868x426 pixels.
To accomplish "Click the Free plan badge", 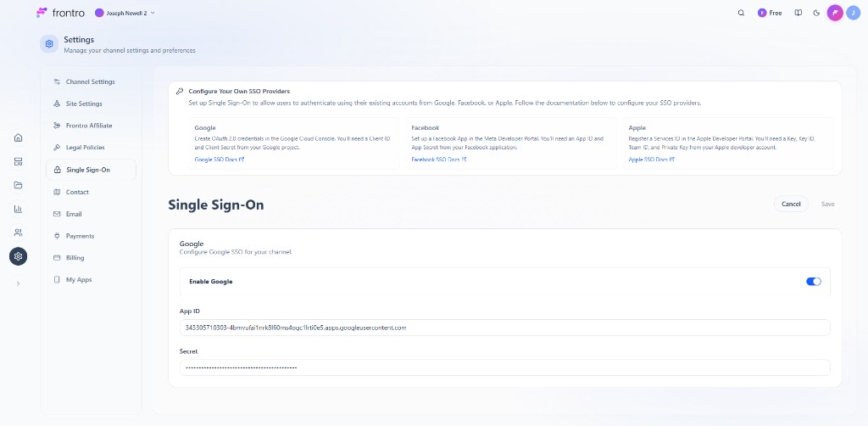I will point(770,13).
